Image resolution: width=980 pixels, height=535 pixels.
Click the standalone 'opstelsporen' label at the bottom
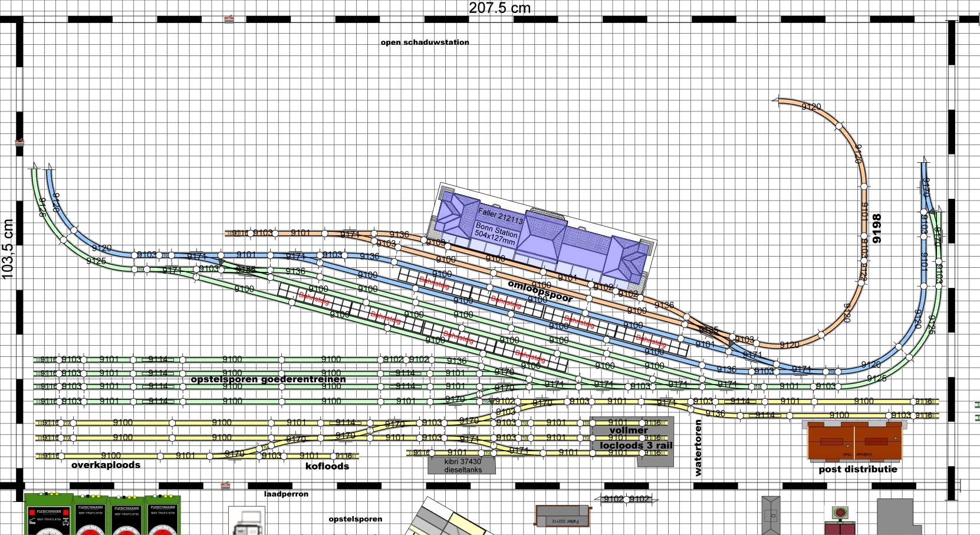pos(356,519)
